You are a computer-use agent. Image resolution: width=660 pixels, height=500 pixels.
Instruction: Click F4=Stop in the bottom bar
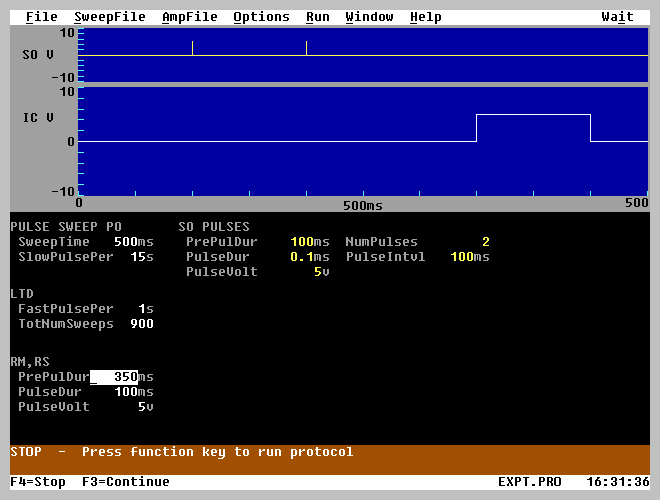pos(38,482)
